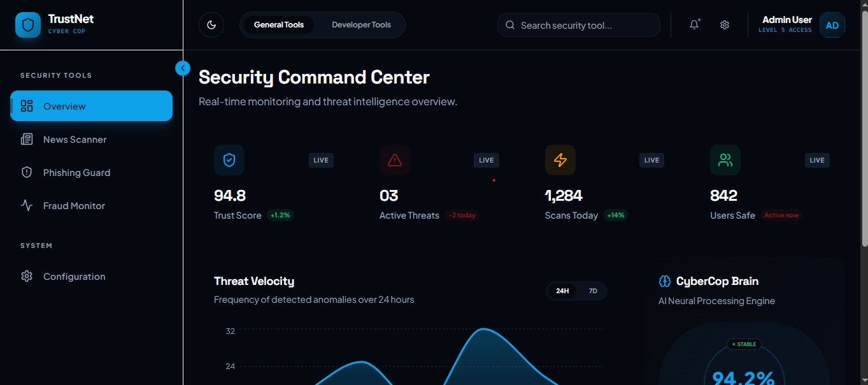Select the 7D threat velocity view
The width and height of the screenshot is (868, 385).
pyautogui.click(x=592, y=291)
